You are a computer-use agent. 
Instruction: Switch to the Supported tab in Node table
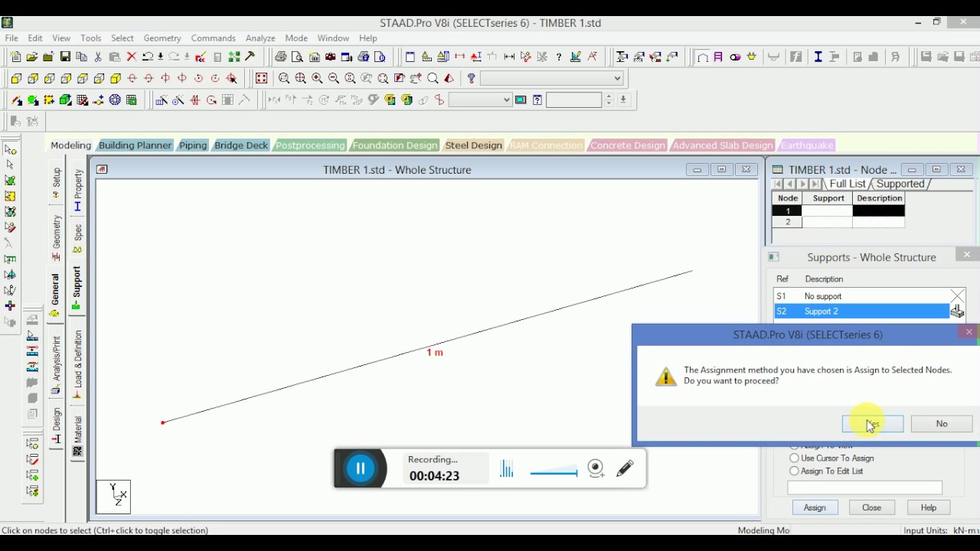click(900, 184)
